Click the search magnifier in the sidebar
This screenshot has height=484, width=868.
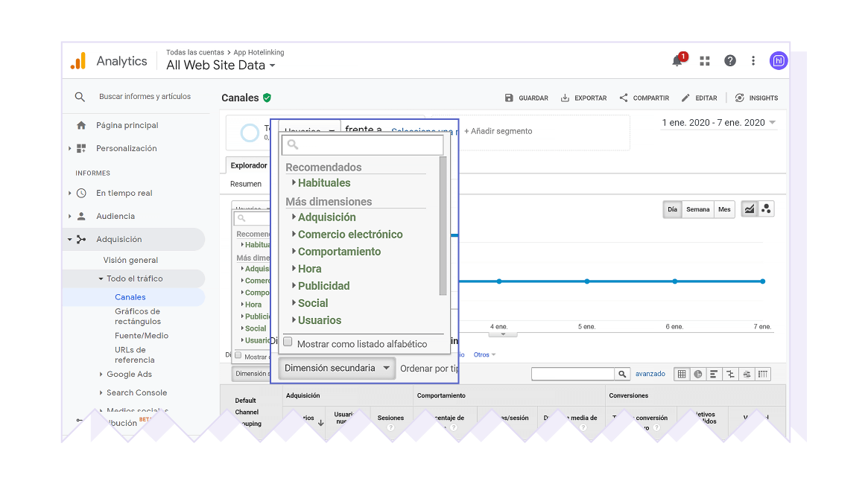pos(80,97)
